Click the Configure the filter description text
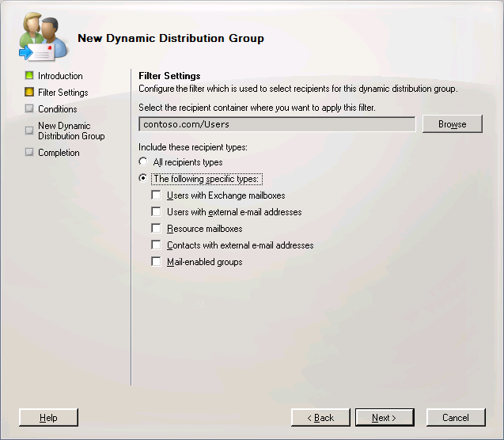 click(x=298, y=89)
